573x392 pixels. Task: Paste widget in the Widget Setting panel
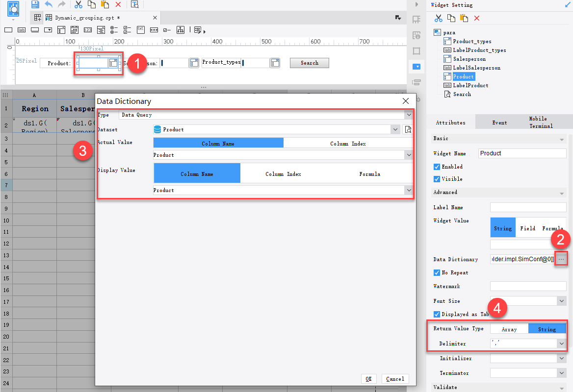tap(463, 17)
